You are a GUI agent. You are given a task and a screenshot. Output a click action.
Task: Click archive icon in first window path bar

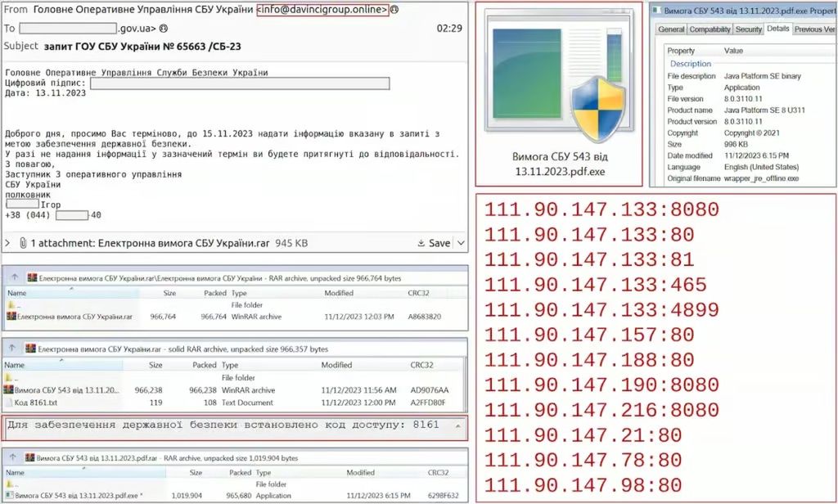tap(32, 278)
